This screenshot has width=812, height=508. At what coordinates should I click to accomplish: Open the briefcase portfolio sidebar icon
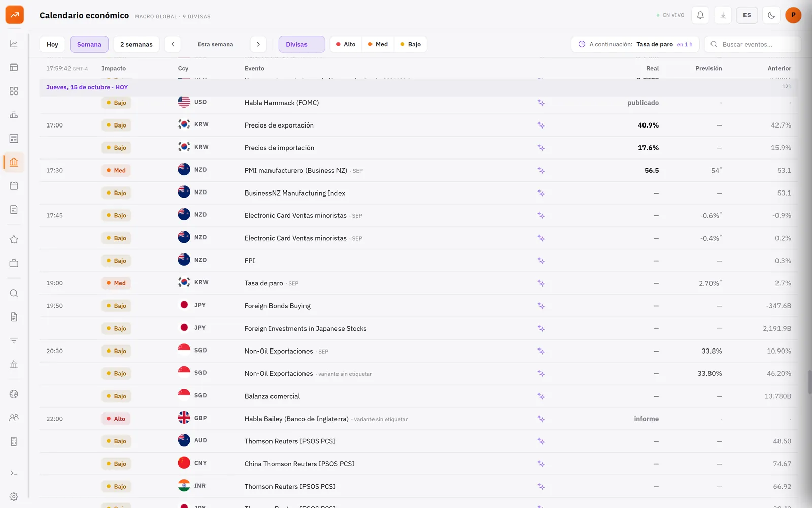click(x=14, y=263)
